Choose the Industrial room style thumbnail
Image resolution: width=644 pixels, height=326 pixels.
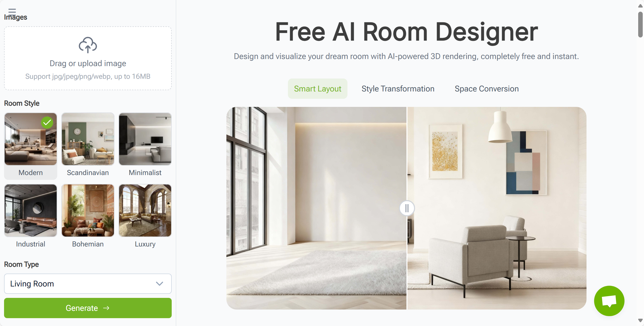tap(31, 210)
